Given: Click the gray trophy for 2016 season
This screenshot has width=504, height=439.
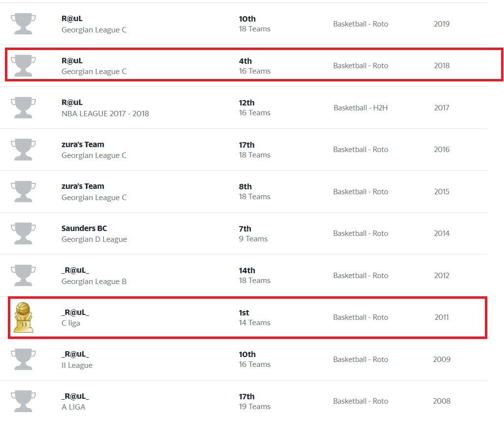Looking at the screenshot, I should click(23, 150).
